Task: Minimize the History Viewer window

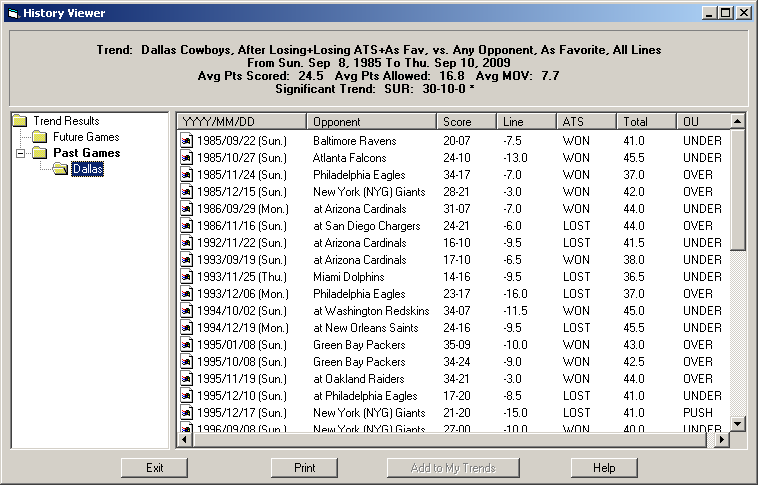Action: 709,13
